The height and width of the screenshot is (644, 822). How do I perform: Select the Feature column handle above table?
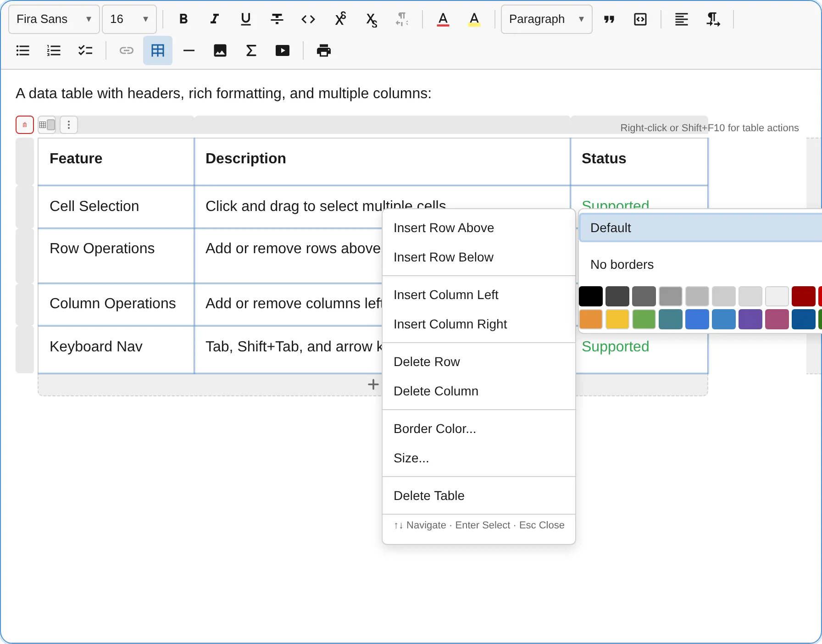[136, 125]
